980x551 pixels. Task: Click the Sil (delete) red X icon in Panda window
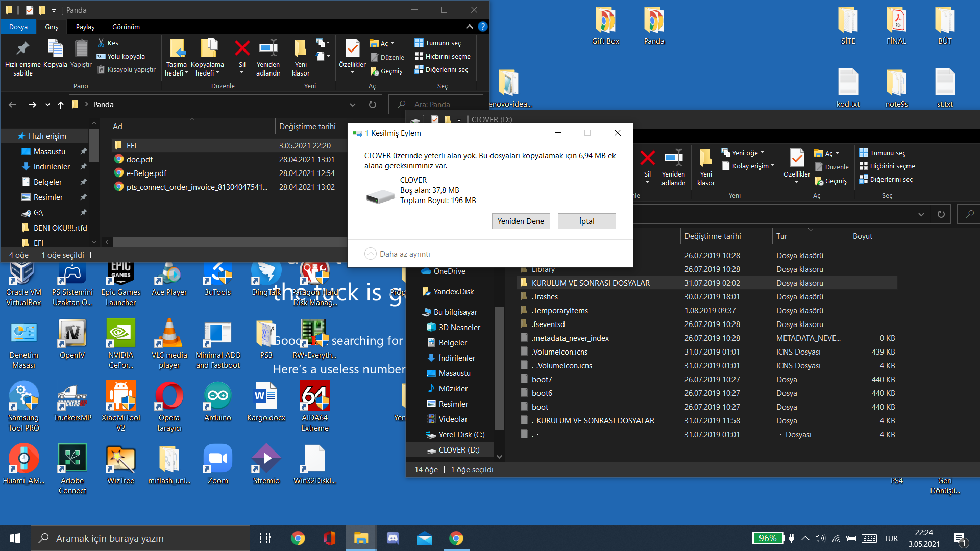click(x=242, y=49)
